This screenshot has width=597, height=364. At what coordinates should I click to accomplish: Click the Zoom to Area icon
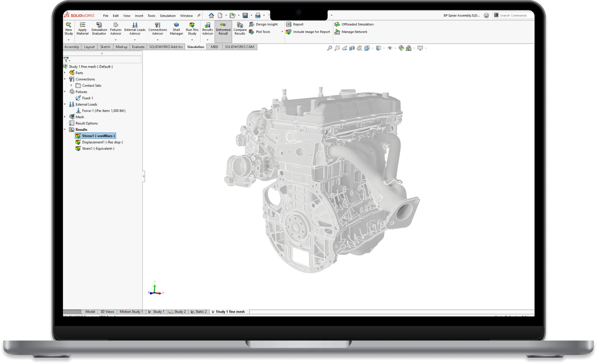click(x=337, y=48)
